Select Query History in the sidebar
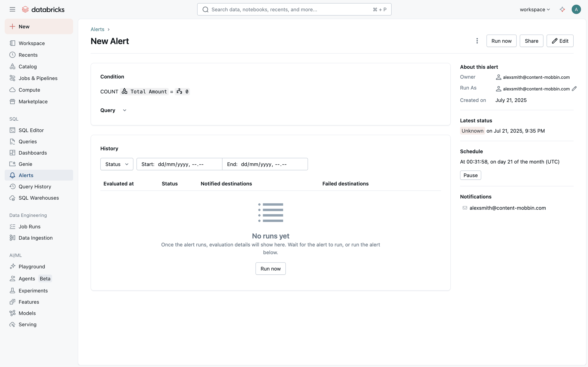 (35, 187)
